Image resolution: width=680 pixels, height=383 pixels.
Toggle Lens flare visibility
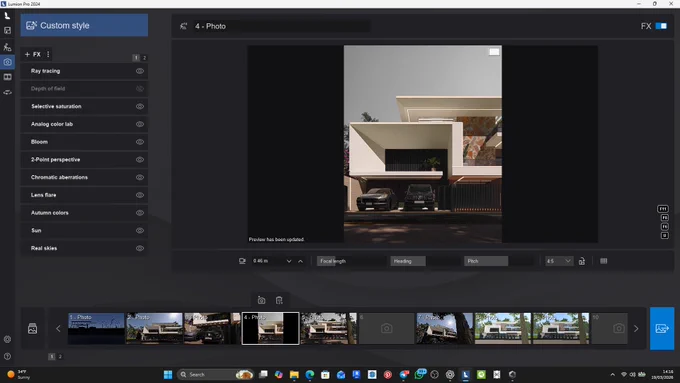(x=140, y=196)
